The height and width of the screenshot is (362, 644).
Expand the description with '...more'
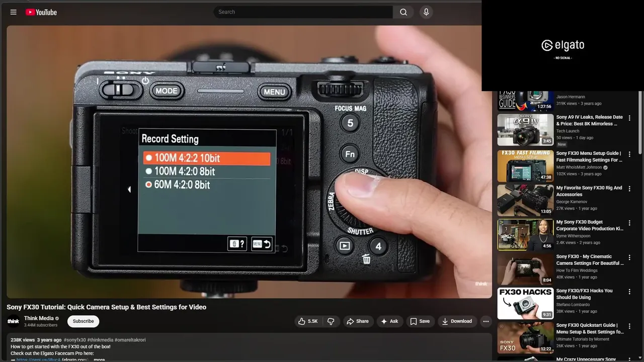99,359
